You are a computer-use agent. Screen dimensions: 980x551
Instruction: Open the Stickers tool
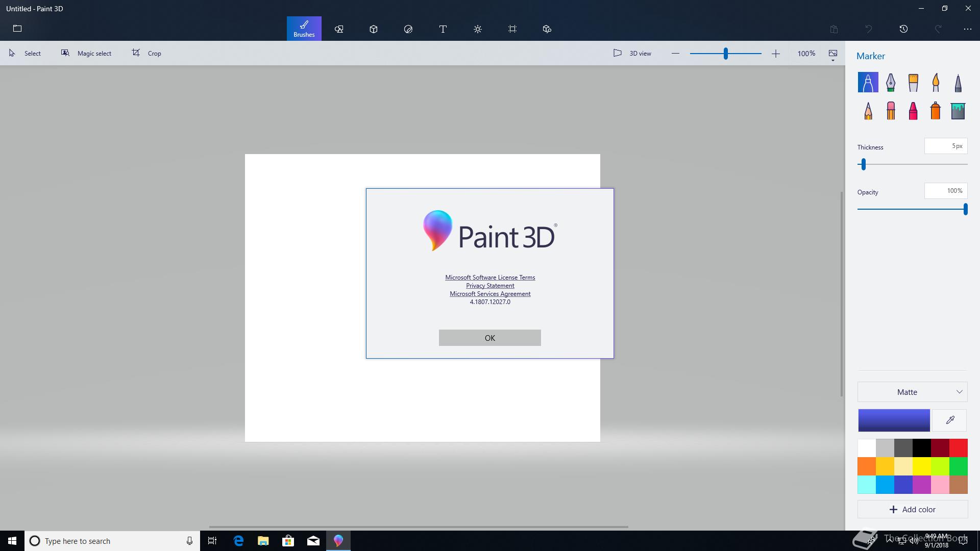(408, 29)
